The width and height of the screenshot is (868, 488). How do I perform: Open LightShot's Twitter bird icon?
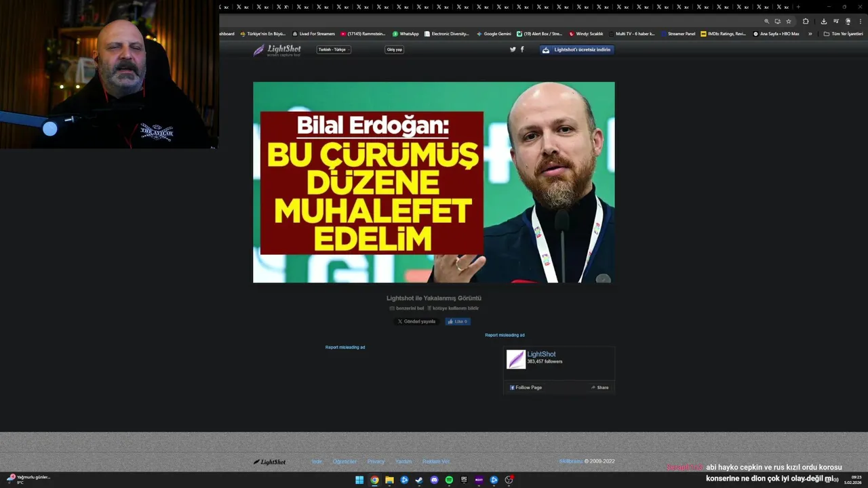click(x=513, y=49)
